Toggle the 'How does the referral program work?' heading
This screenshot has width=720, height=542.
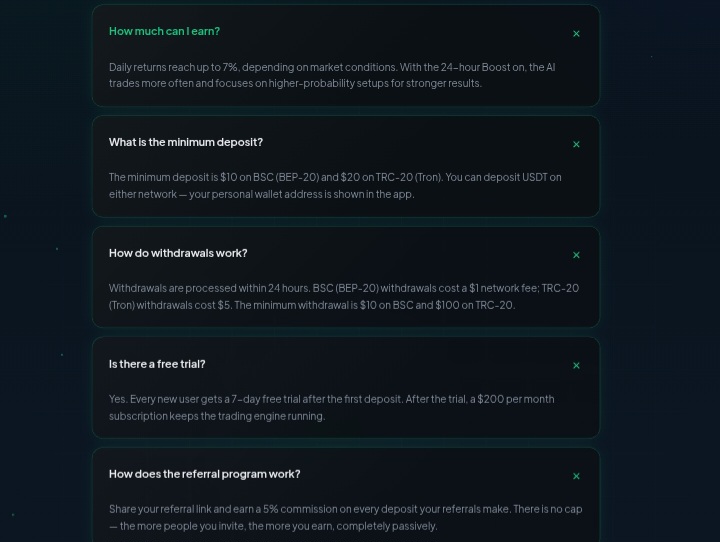205,474
